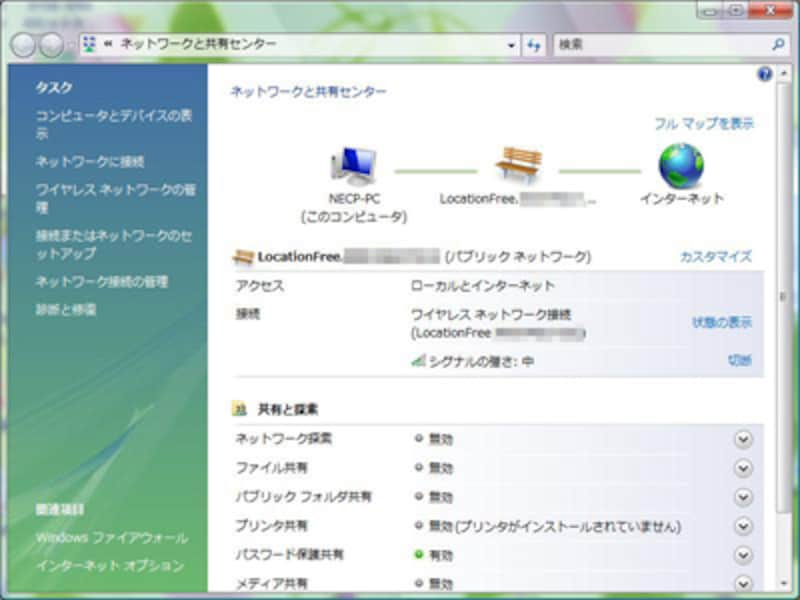
Task: Click the (パブリック ネットワーク) label
Action: 518,257
